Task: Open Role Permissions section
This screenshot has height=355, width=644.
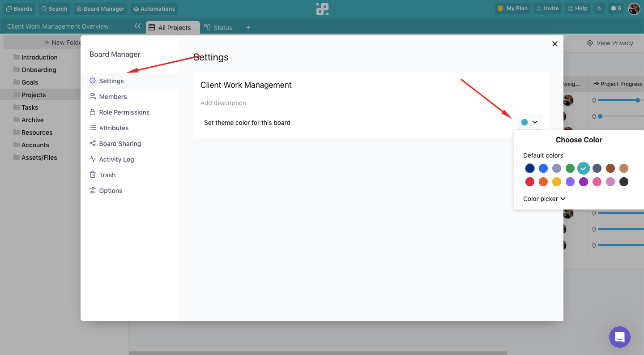Action: click(x=130, y=112)
